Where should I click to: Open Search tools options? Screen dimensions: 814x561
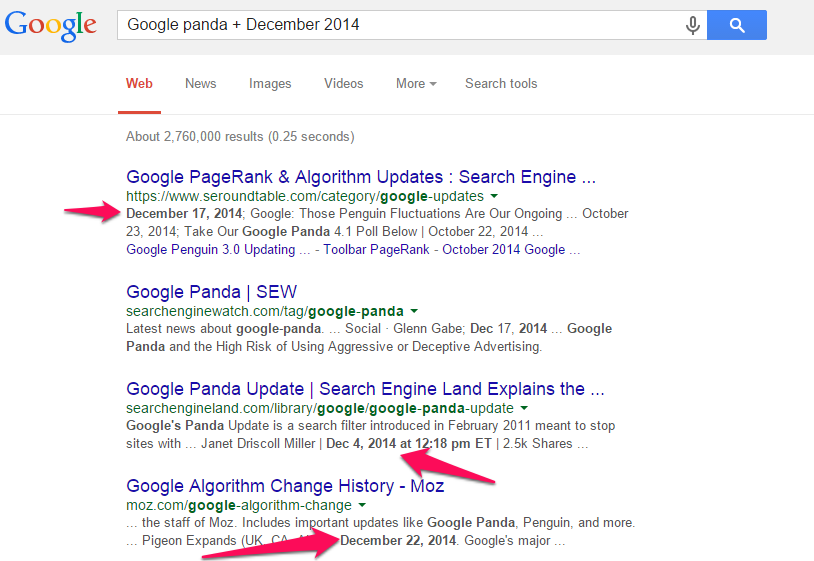click(x=501, y=84)
